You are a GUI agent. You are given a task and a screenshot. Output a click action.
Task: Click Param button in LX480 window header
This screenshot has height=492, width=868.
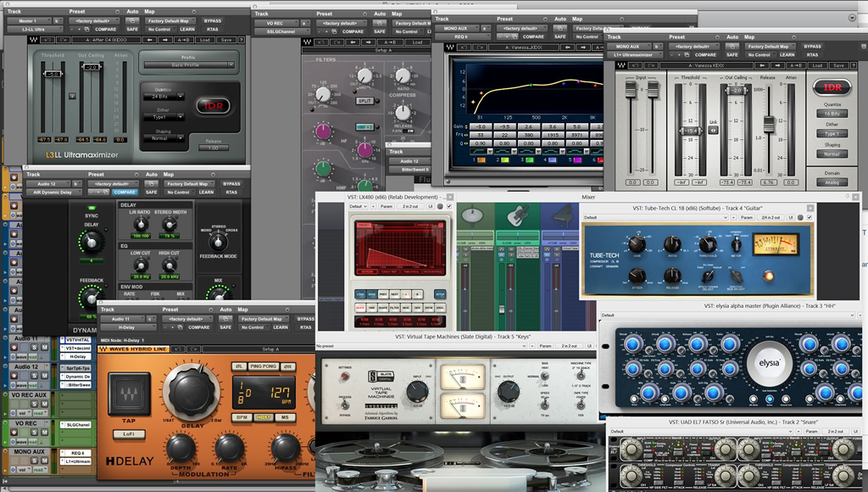(386, 206)
